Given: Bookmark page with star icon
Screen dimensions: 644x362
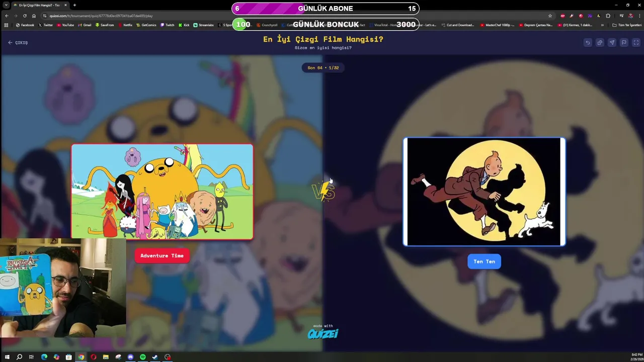Looking at the screenshot, I should tap(550, 16).
